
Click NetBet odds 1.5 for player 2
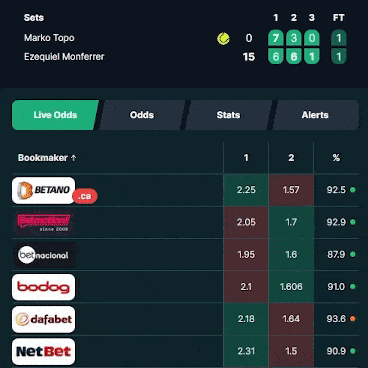pos(291,351)
